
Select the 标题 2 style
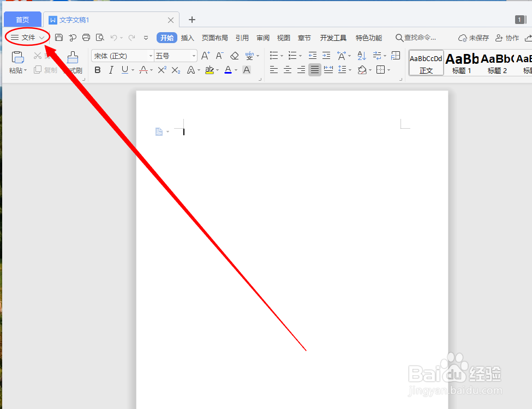498,63
